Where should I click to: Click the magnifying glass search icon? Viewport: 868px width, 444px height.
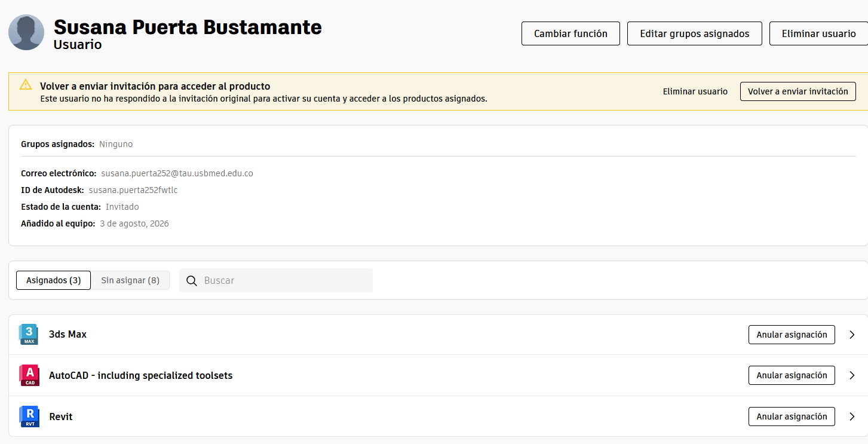pyautogui.click(x=192, y=281)
